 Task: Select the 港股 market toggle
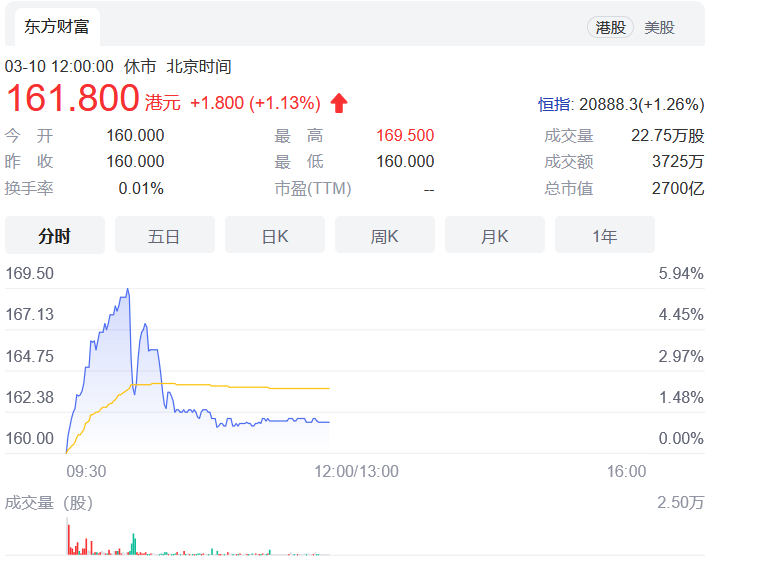pos(610,27)
